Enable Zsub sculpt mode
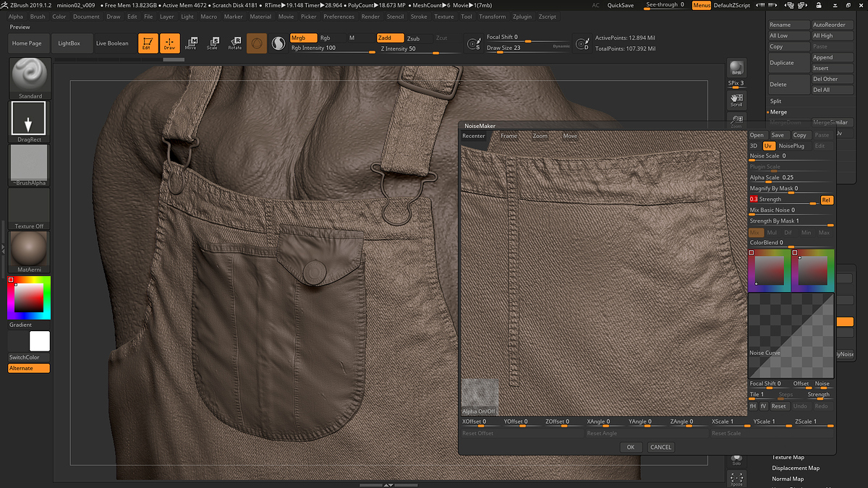The height and width of the screenshot is (488, 868). tap(415, 38)
